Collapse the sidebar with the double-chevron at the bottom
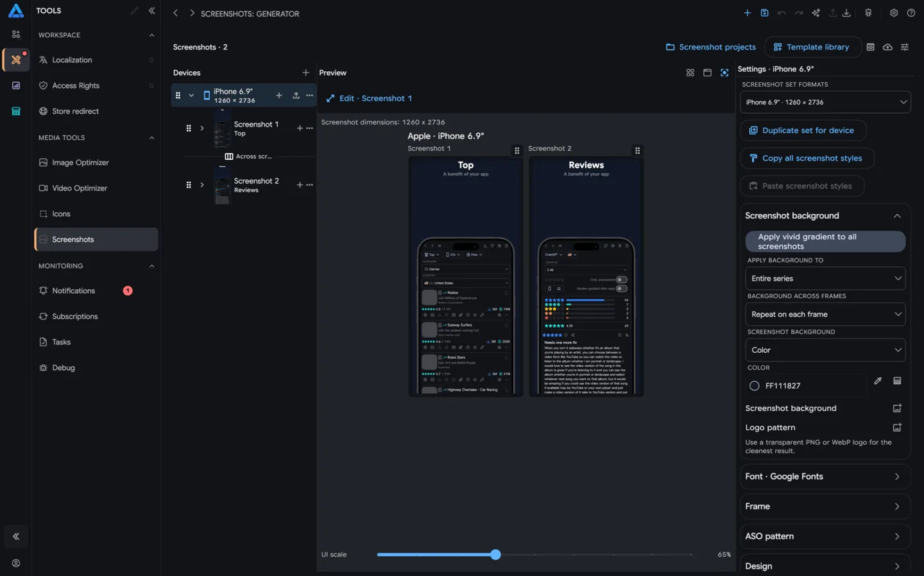Screen dimensions: 924x576 16,537
